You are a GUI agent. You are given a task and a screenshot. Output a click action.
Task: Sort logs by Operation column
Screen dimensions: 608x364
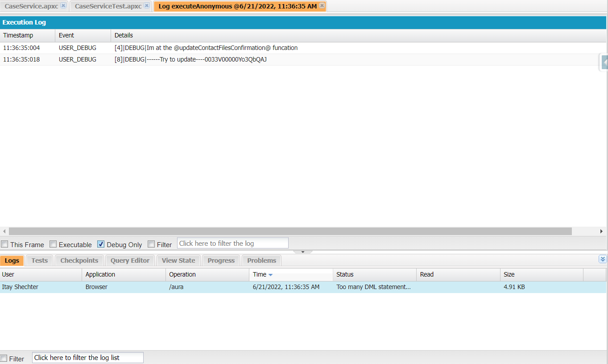[207, 274]
